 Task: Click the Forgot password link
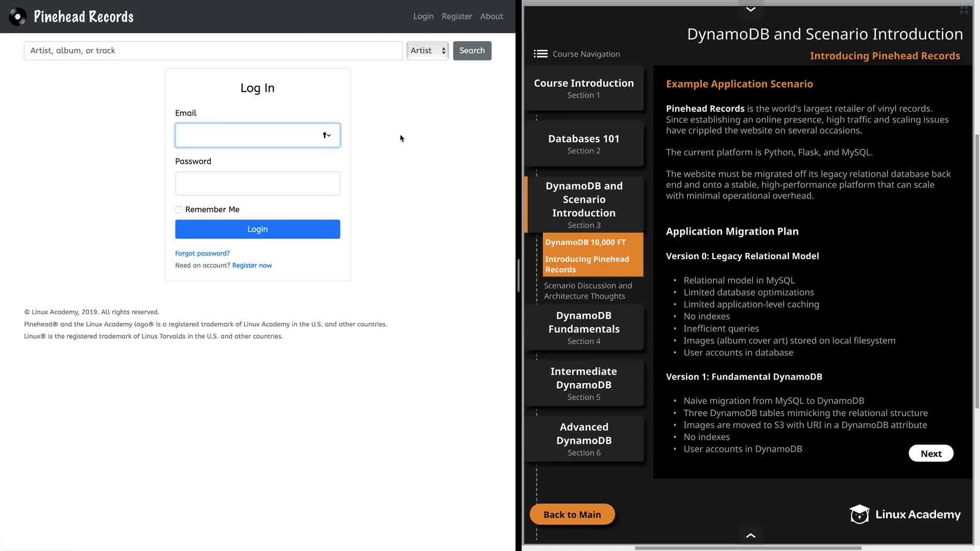202,253
